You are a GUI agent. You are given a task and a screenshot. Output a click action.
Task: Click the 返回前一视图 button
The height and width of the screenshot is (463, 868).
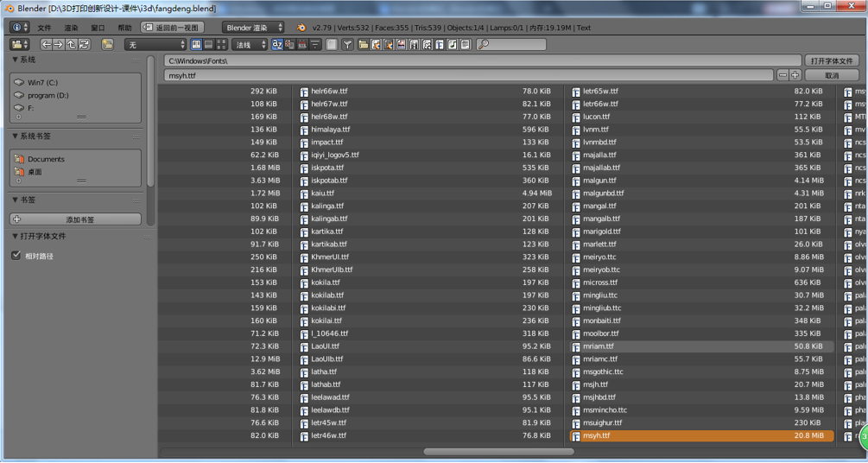point(172,27)
